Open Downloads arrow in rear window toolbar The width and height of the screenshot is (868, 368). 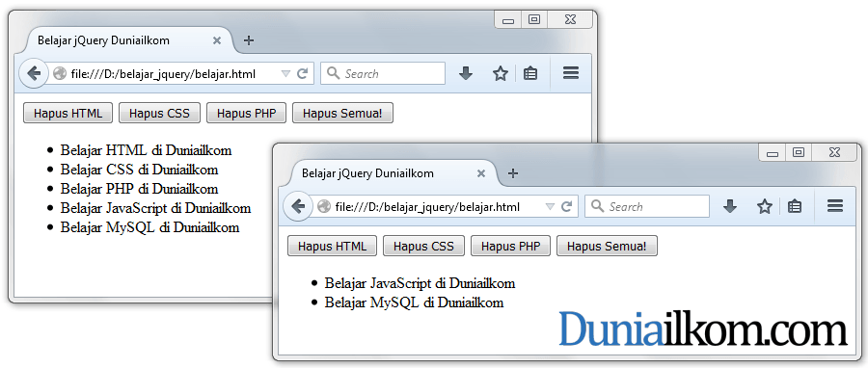[x=466, y=73]
